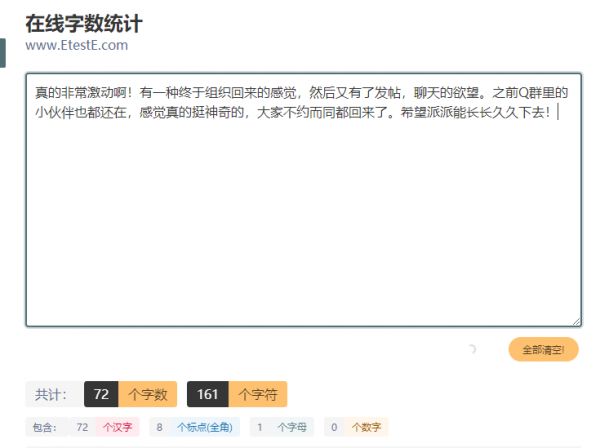The width and height of the screenshot is (600, 448).
Task: Click the 0 个数字 statistic
Action: [356, 427]
